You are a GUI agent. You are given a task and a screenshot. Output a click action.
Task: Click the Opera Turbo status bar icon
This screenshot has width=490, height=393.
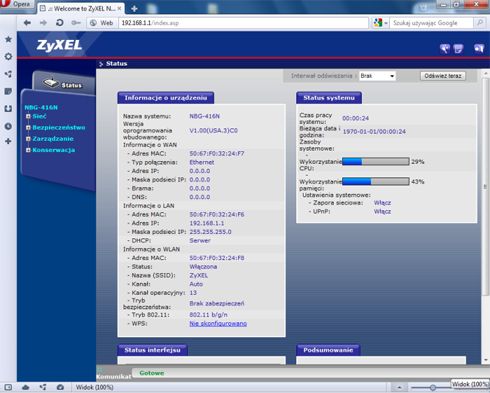(60, 387)
